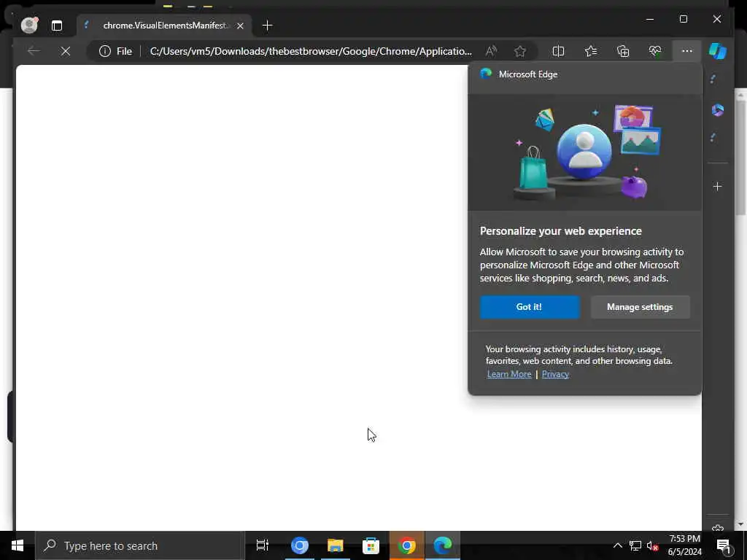This screenshot has height=560, width=747.
Task: Open Copilot sidebar
Action: pyautogui.click(x=718, y=51)
